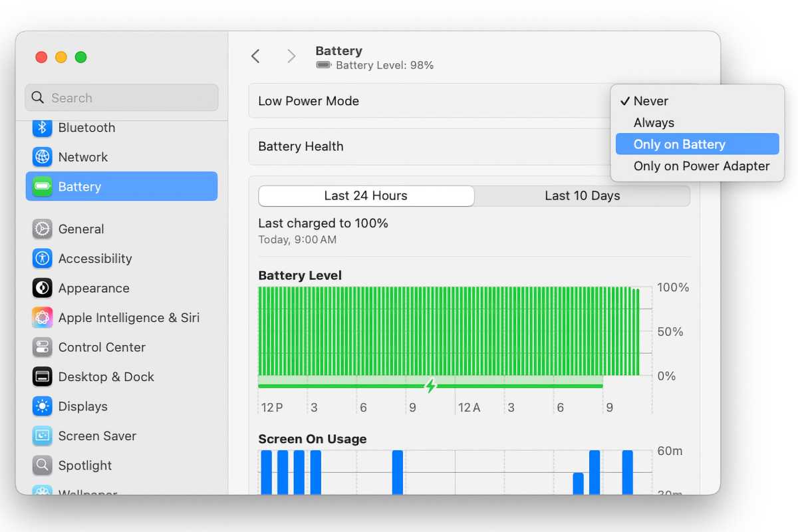Viewport: 798px width, 532px height.
Task: Click the Bluetooth icon in sidebar
Action: (43, 128)
